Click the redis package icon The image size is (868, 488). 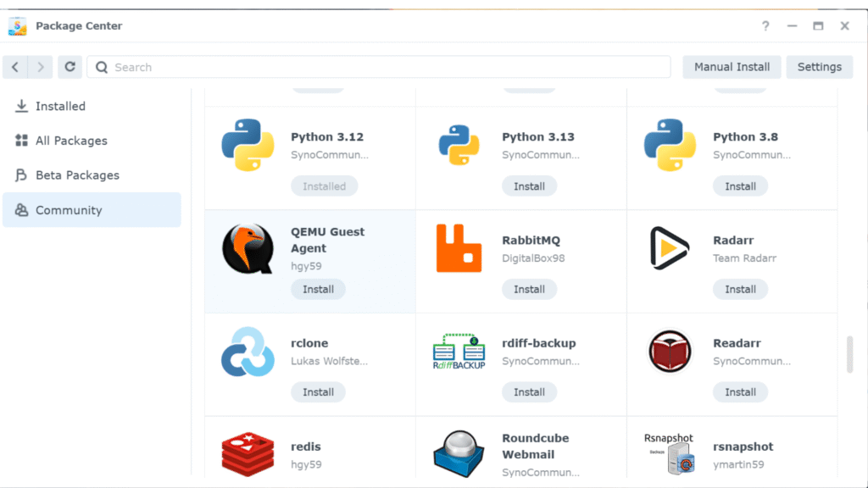[x=248, y=453]
